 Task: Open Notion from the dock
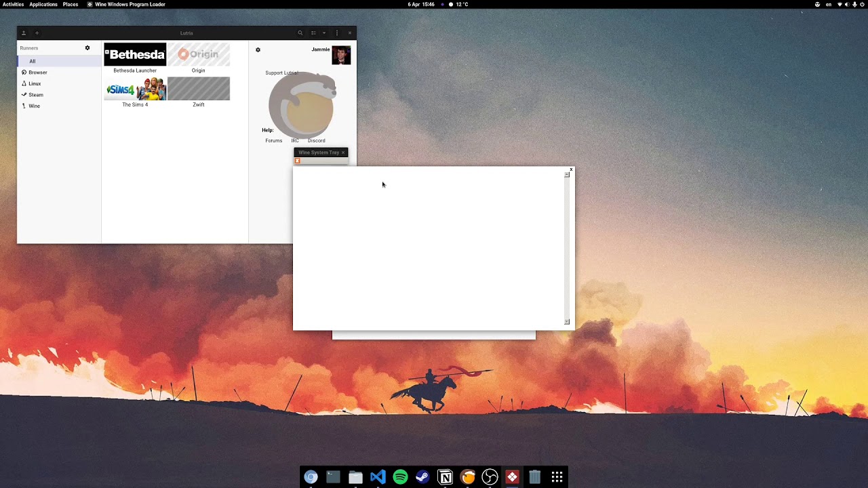point(445,477)
